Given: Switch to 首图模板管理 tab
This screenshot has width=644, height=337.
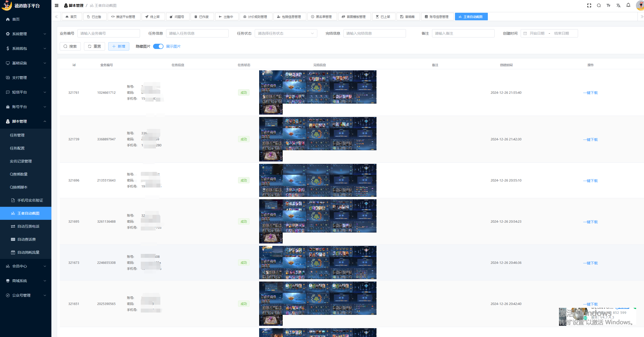Looking at the screenshot, I should click(354, 17).
